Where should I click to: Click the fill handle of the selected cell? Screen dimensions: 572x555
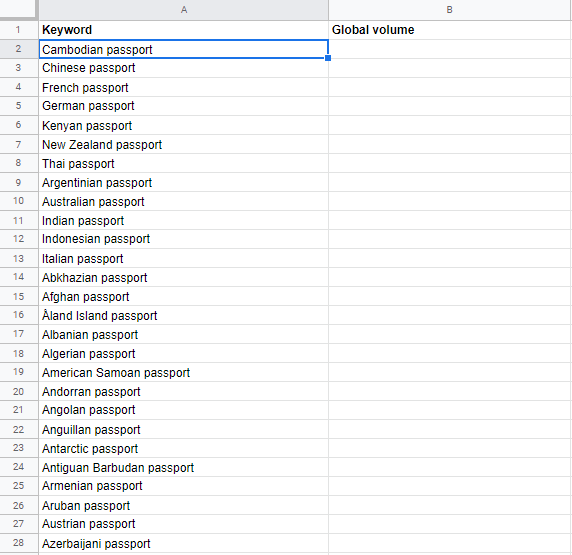click(x=328, y=58)
